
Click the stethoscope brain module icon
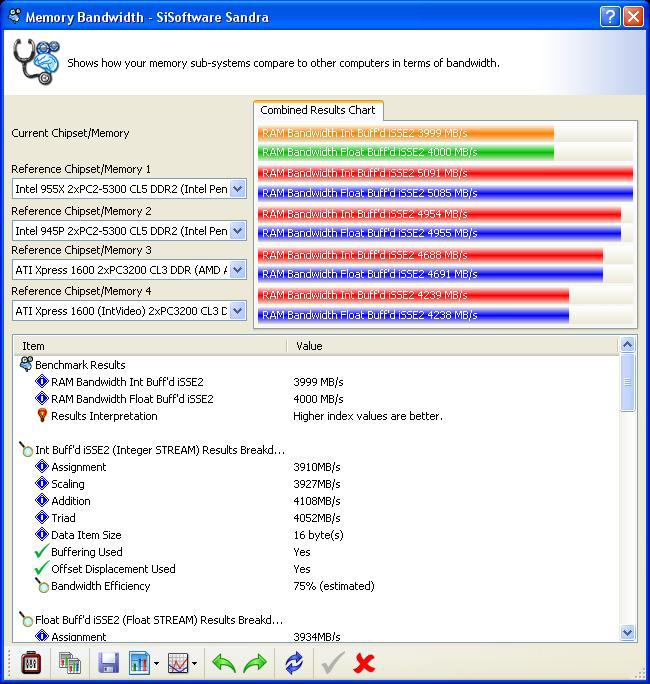[x=36, y=61]
